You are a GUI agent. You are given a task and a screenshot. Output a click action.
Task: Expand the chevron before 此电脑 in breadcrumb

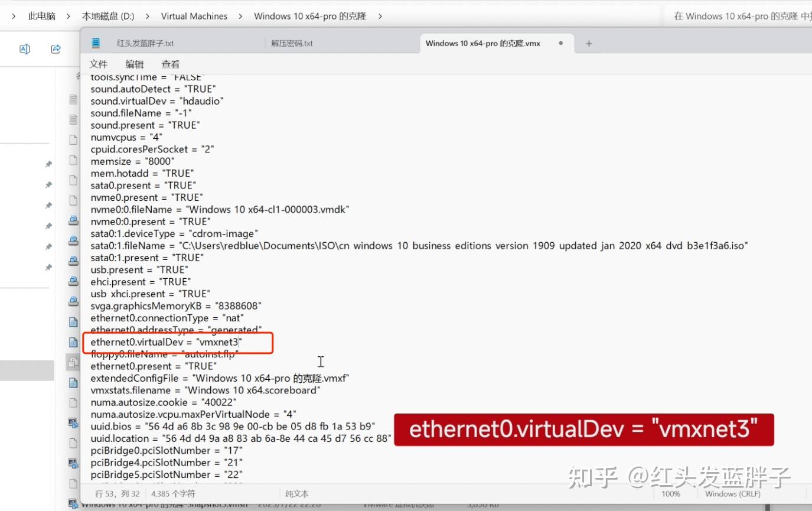click(13, 16)
